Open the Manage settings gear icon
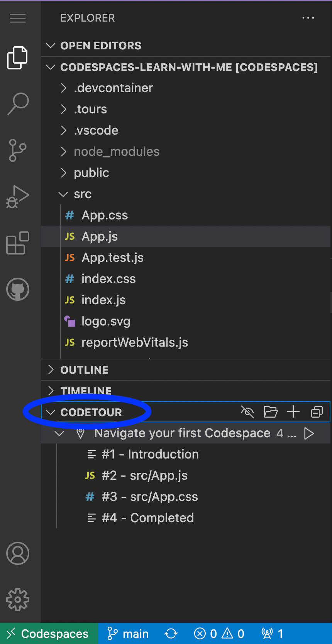 pos(17,599)
